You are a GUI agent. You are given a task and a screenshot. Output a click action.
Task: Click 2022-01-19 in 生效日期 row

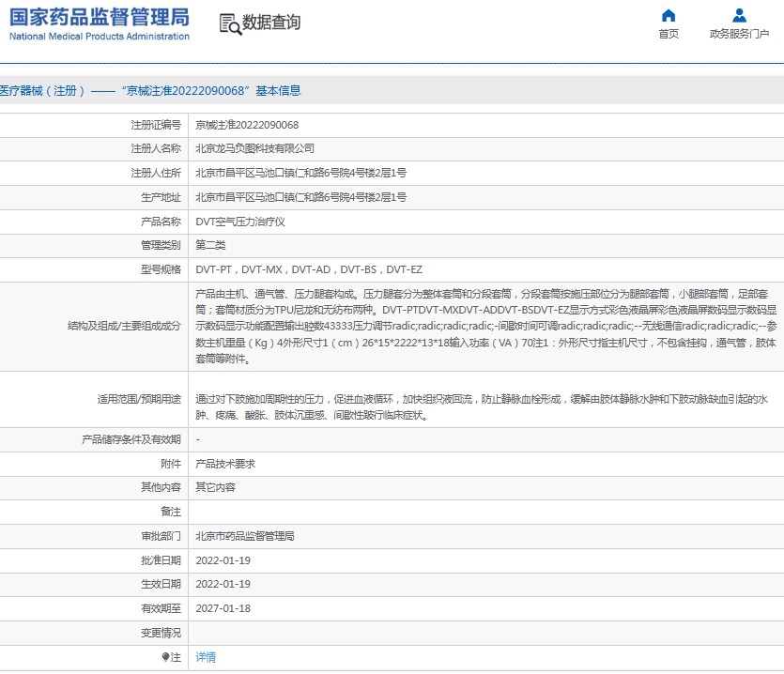click(x=223, y=584)
